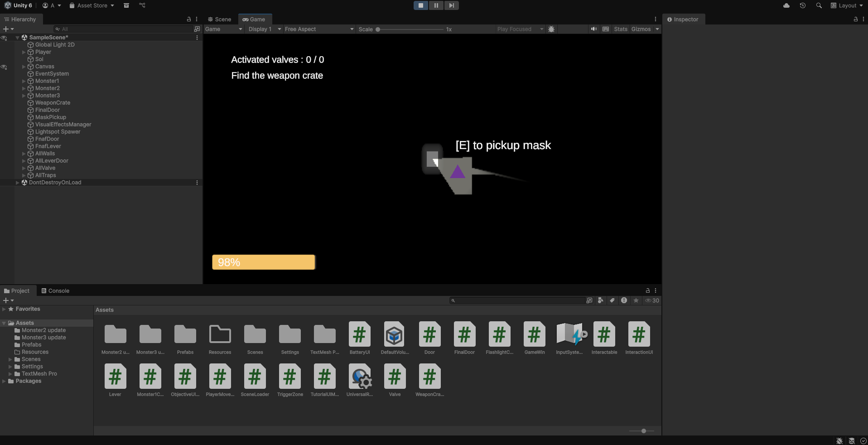Toggle the Stats overlay in Game view
868x445 pixels.
(620, 29)
